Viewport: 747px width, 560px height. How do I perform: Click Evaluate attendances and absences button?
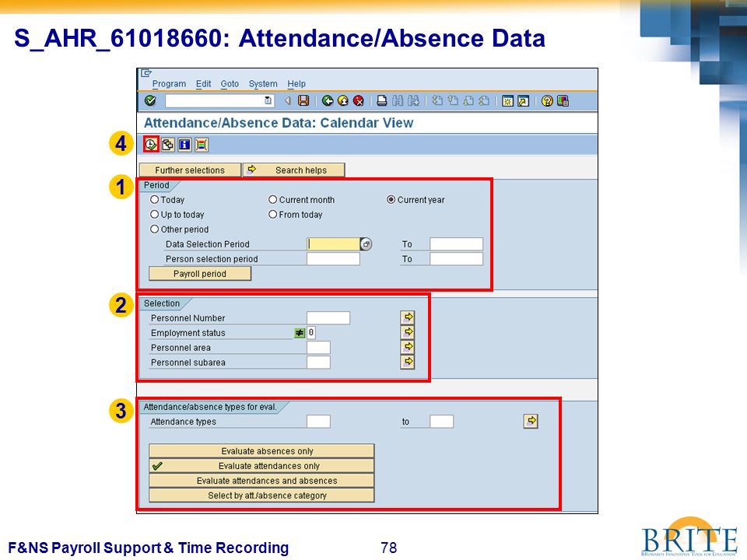tap(261, 481)
